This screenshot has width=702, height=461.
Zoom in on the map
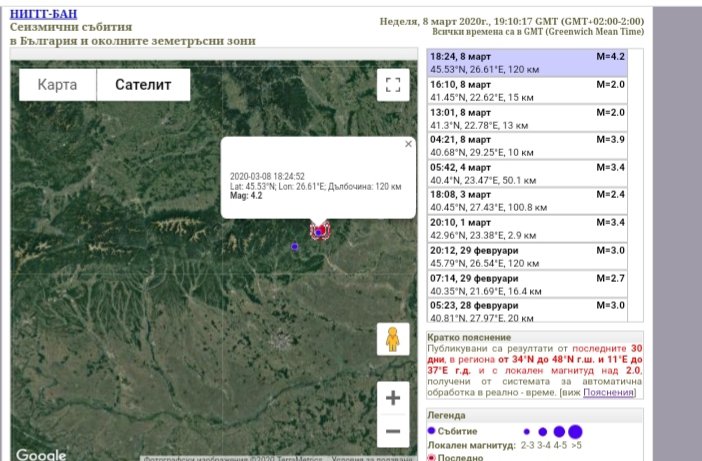click(392, 398)
